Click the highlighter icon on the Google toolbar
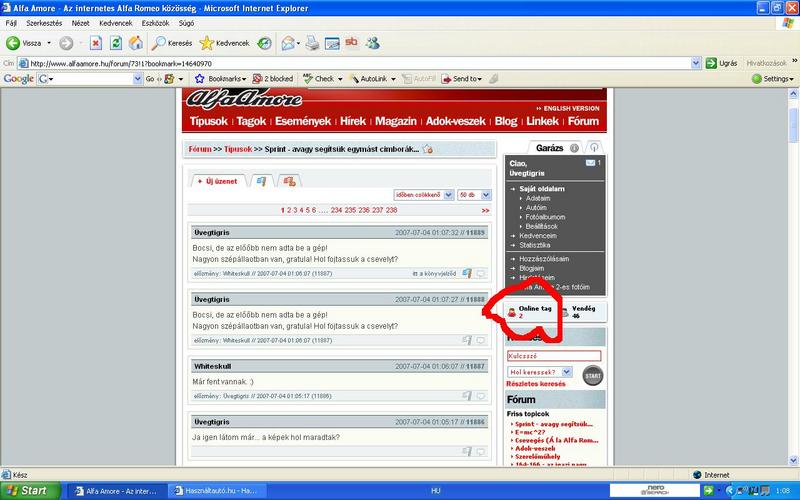 (493, 79)
